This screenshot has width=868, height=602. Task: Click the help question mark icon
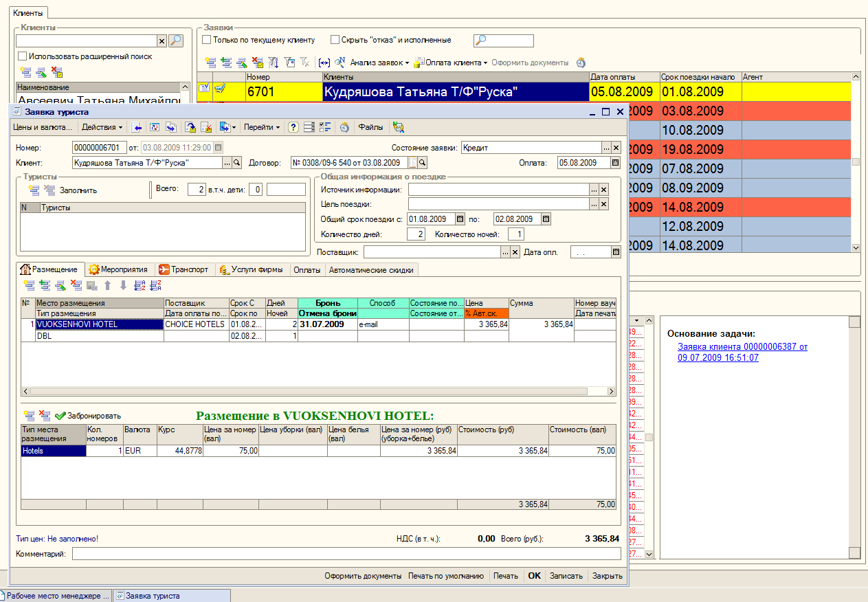tap(293, 127)
